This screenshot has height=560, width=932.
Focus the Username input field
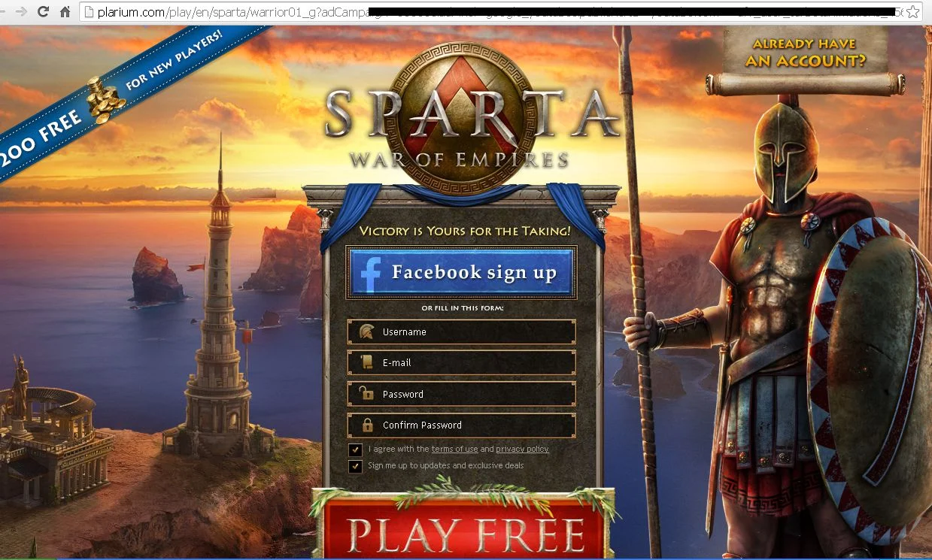click(x=461, y=331)
